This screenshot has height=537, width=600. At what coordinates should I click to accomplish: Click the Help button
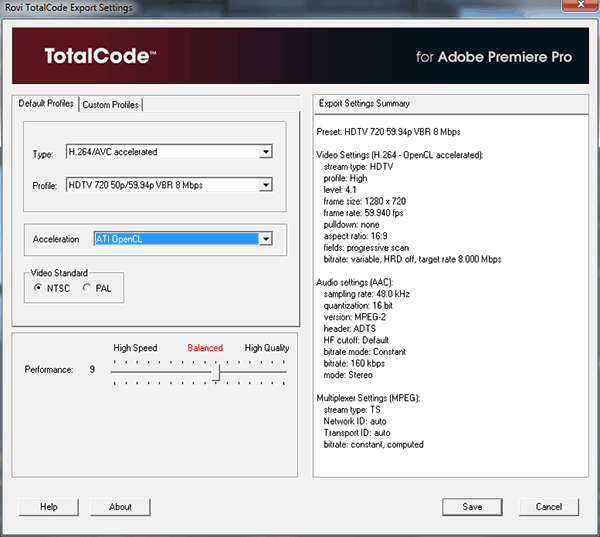(x=49, y=507)
